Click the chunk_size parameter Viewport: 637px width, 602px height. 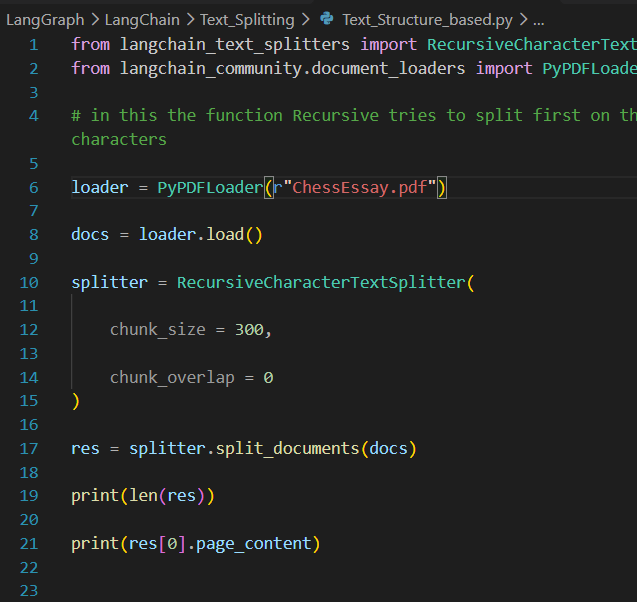[x=158, y=329]
